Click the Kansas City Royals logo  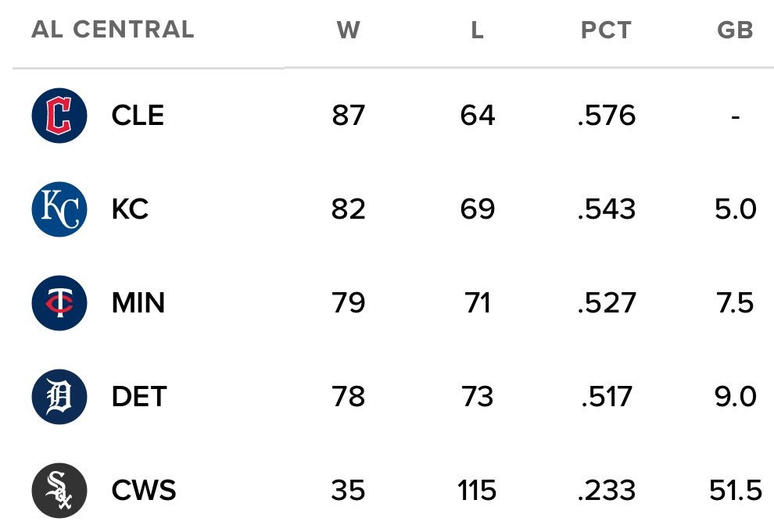59,209
